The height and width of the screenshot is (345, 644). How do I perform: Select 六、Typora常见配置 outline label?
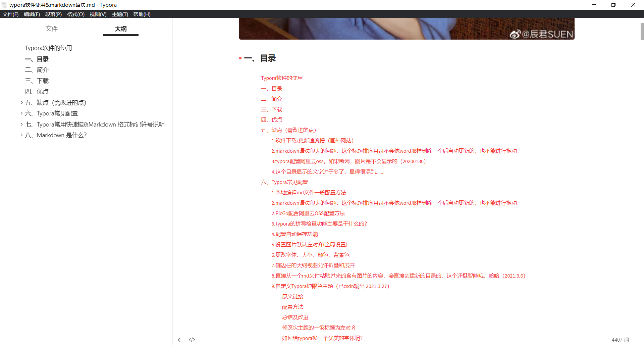click(51, 113)
